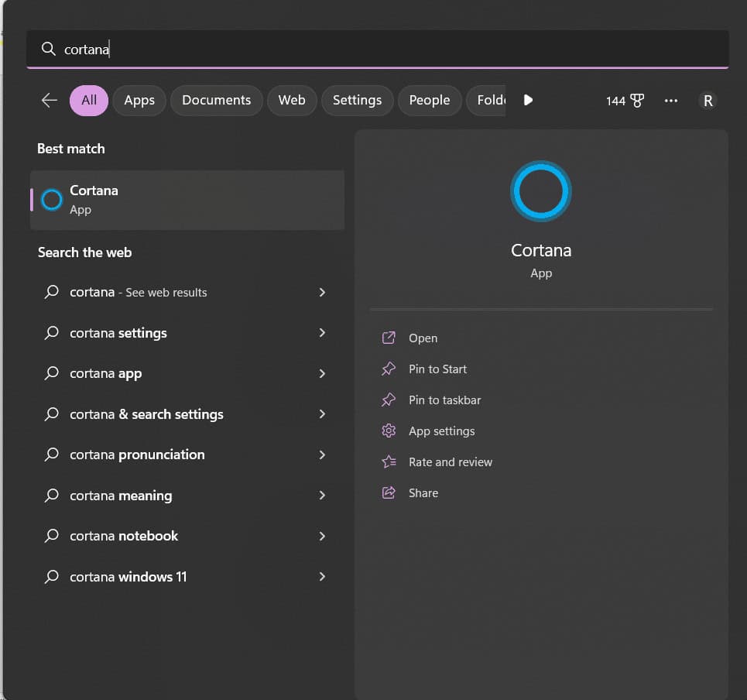
Task: Click the Open action label
Action: (423, 338)
